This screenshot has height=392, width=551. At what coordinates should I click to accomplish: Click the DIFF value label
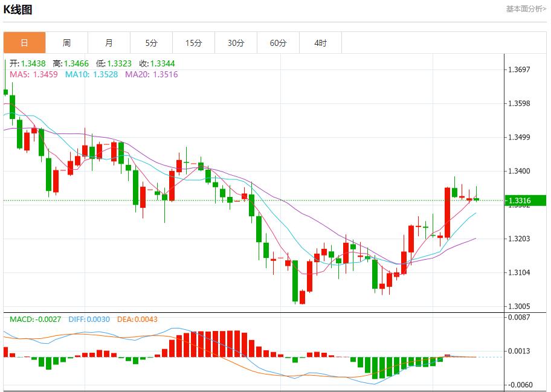pyautogui.click(x=89, y=319)
